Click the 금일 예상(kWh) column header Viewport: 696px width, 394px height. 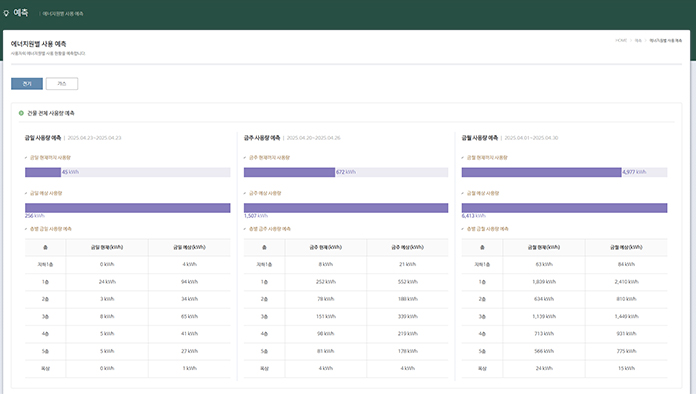pos(189,247)
